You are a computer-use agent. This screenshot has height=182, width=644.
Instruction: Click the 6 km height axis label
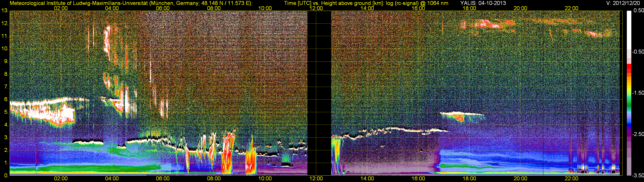pos(6,100)
